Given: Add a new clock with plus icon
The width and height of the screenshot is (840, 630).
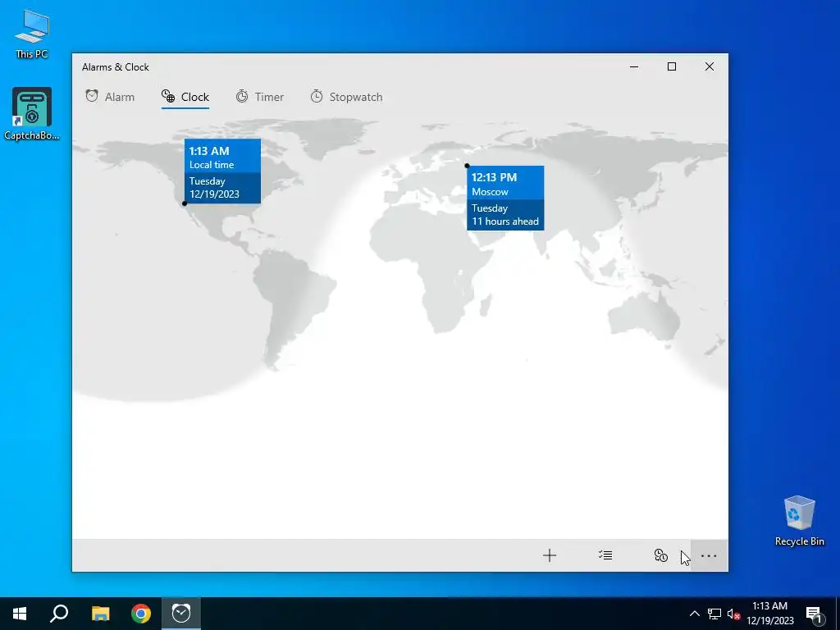Looking at the screenshot, I should click(x=549, y=555).
